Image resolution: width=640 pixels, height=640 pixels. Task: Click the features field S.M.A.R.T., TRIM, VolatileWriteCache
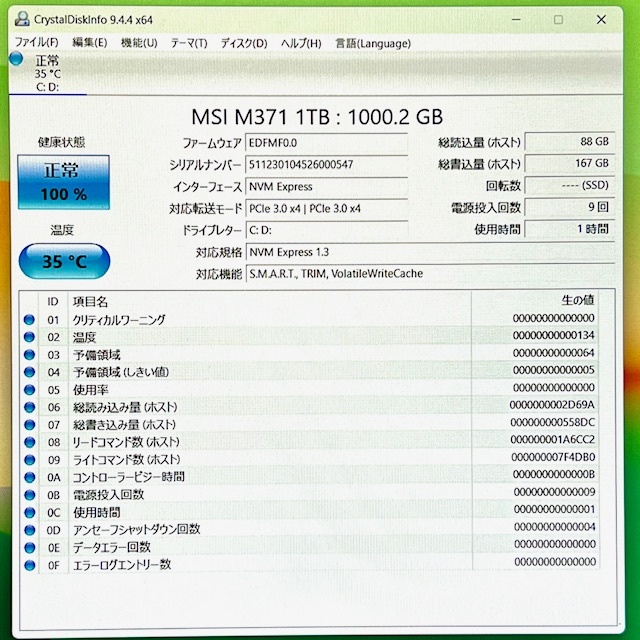(430, 274)
